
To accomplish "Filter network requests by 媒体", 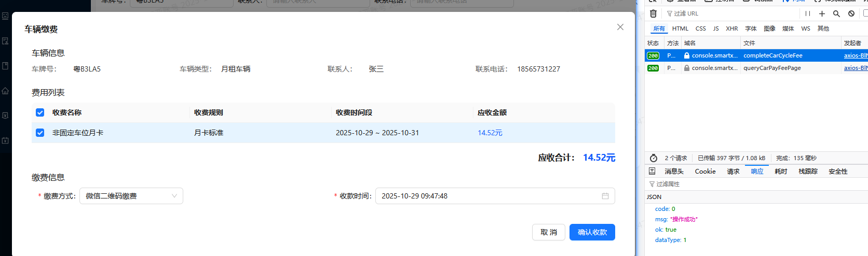I will pos(788,29).
